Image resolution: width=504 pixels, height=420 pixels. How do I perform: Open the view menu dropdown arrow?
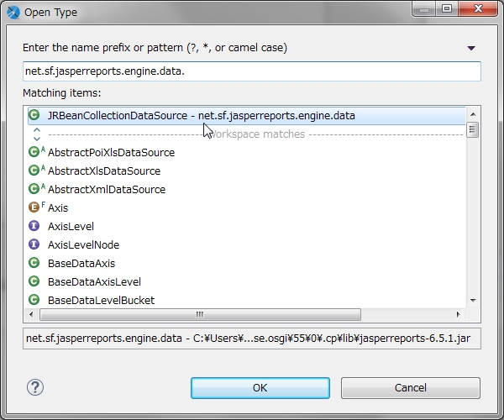(x=471, y=48)
